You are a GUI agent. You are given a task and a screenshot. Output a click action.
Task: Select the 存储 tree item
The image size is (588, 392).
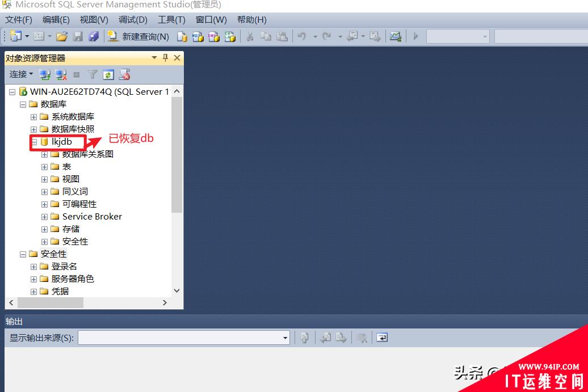click(x=71, y=229)
